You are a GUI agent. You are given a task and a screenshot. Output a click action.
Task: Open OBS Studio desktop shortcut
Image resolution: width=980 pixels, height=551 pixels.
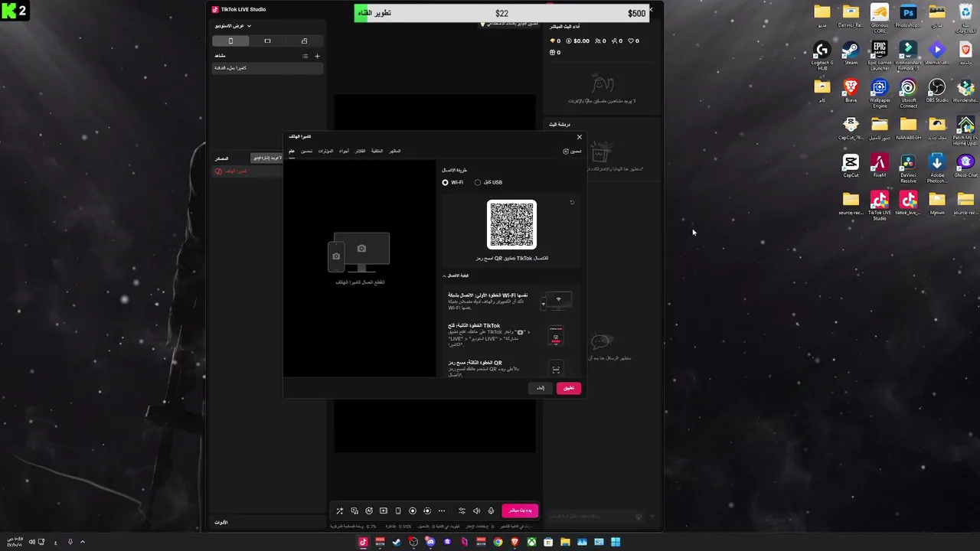[x=936, y=91]
